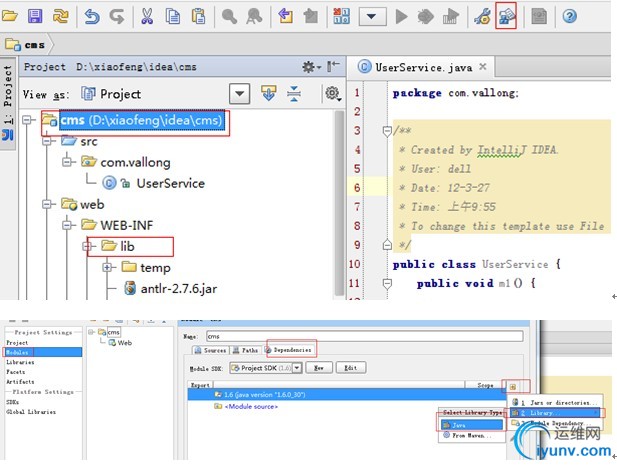The width and height of the screenshot is (617, 467).
Task: Click the Project tree vertical scrollbar
Action: (339, 203)
